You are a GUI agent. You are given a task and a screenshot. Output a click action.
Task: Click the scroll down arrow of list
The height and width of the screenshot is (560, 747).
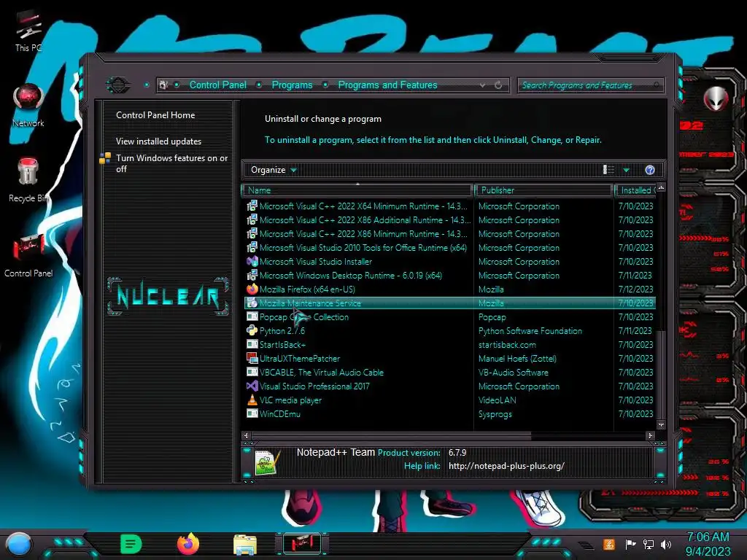[661, 424]
